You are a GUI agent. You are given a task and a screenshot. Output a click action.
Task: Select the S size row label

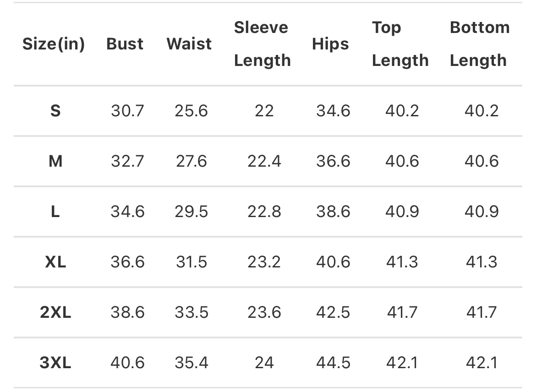pyautogui.click(x=55, y=111)
